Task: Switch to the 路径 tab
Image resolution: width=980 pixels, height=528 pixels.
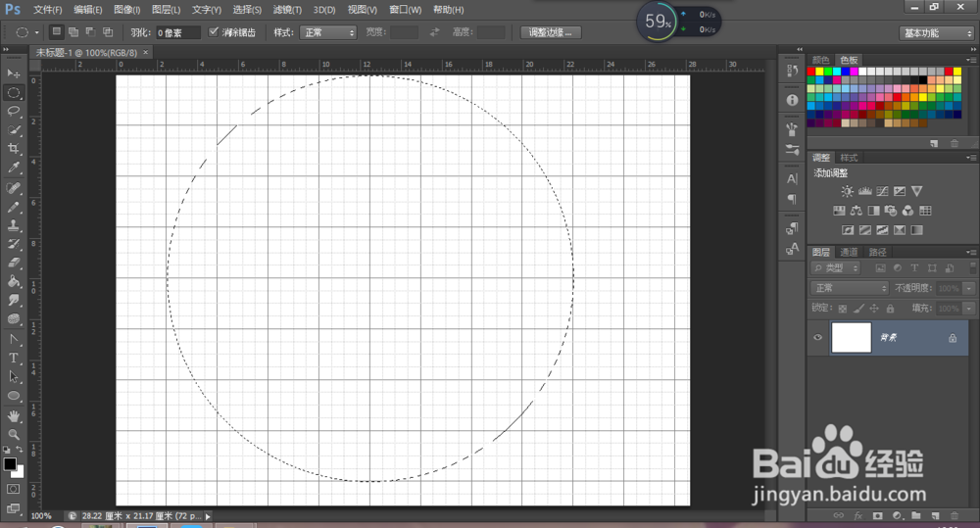Action: (x=877, y=252)
